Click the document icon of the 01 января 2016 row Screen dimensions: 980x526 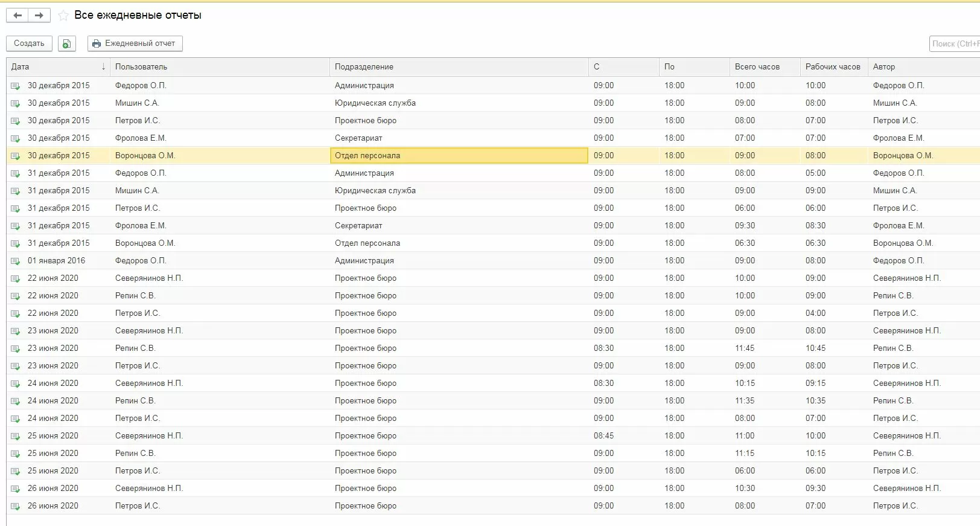[x=15, y=261]
